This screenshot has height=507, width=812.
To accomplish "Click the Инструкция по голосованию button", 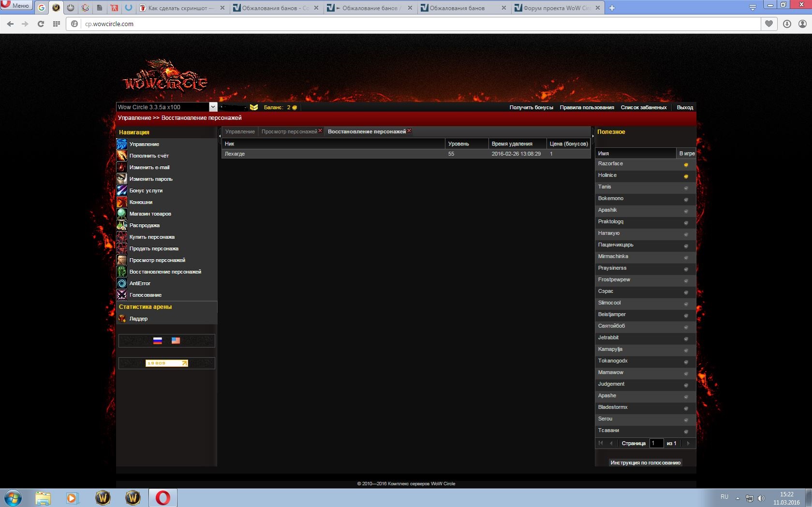I will click(645, 463).
